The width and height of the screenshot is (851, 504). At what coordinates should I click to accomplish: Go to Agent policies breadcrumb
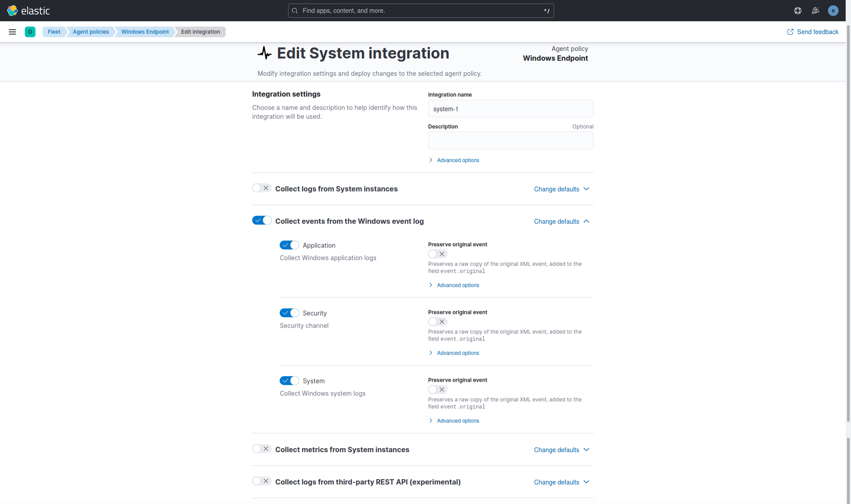(91, 32)
